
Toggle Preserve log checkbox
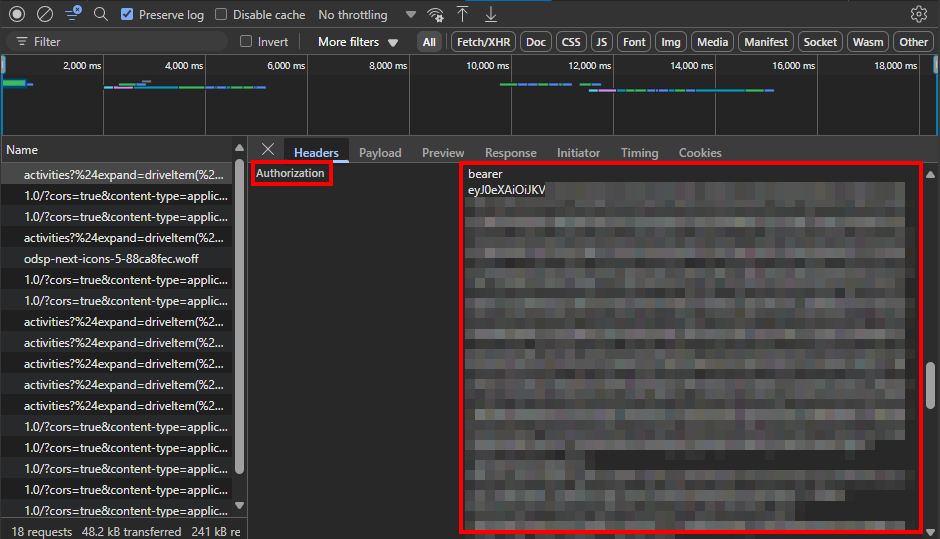[x=127, y=14]
